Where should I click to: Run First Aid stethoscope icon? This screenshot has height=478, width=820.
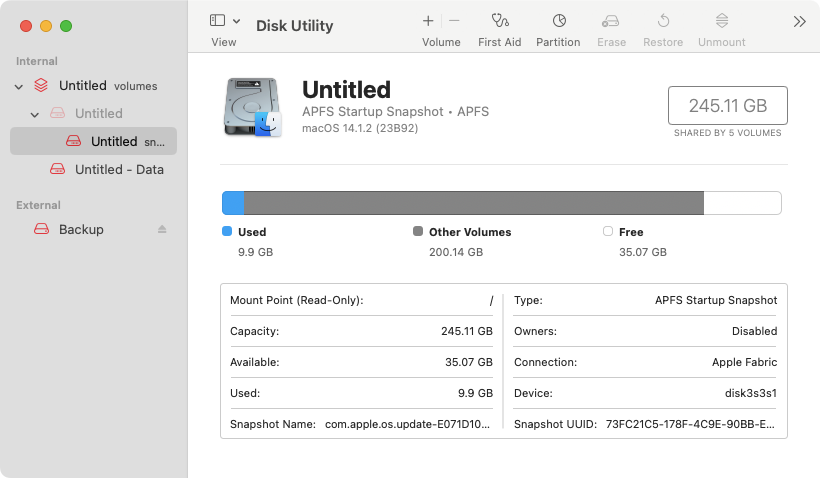[x=499, y=21]
